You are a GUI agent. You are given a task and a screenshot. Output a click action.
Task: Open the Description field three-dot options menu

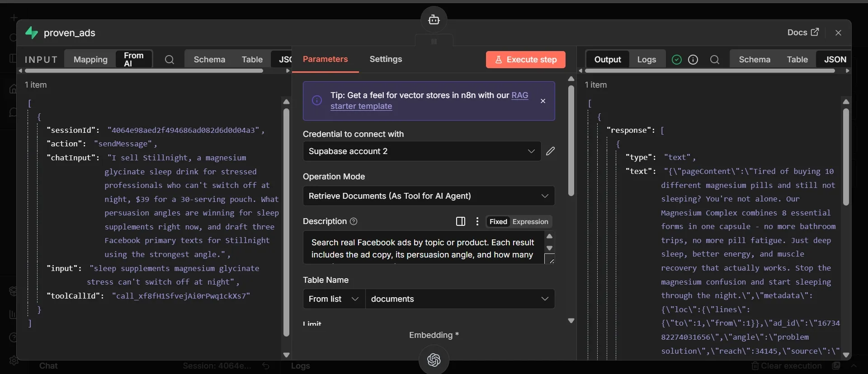(477, 221)
